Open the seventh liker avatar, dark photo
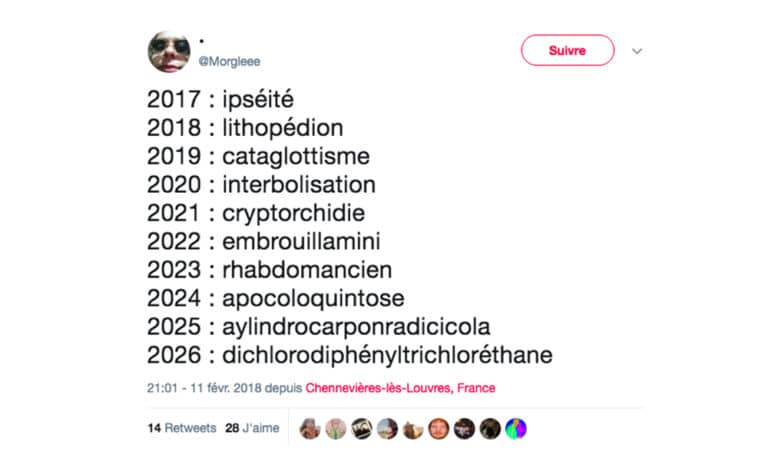Image resolution: width=768 pixels, height=461 pixels. tap(464, 428)
